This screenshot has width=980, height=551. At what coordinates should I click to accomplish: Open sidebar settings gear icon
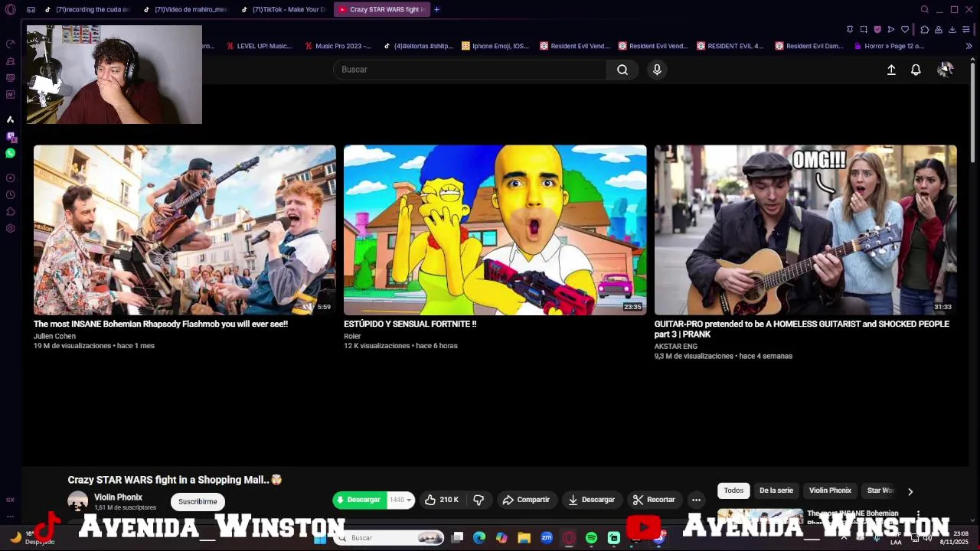[10, 228]
